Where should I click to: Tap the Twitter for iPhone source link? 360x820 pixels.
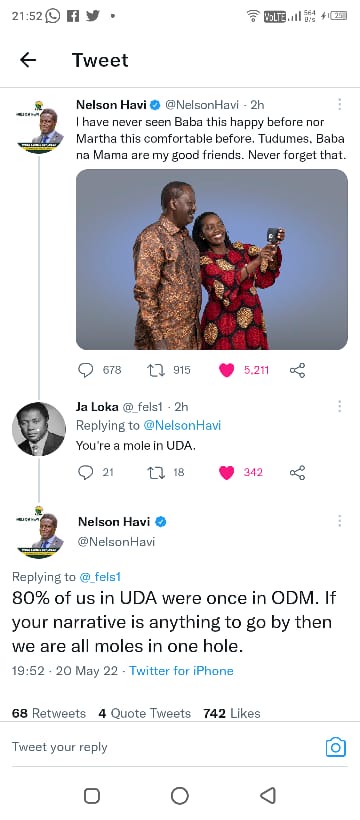pos(181,670)
